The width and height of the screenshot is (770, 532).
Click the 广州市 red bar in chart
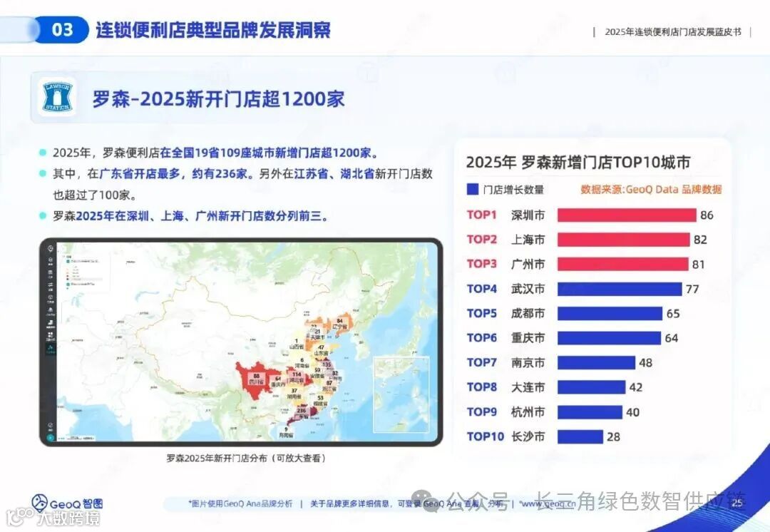pyautogui.click(x=622, y=265)
